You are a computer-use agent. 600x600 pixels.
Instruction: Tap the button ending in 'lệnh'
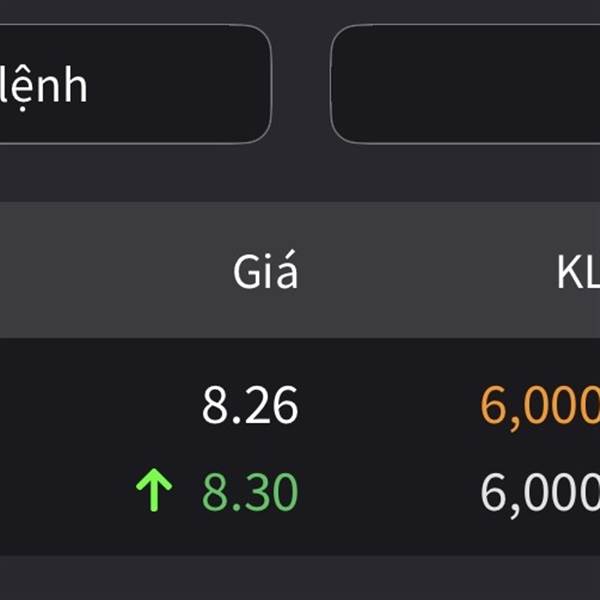point(135,84)
